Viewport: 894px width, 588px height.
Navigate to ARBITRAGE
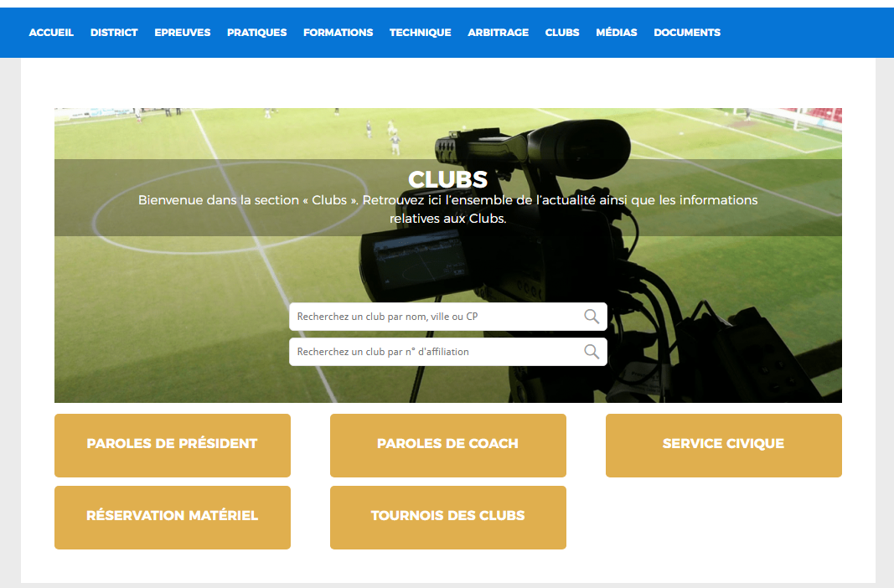pyautogui.click(x=499, y=33)
